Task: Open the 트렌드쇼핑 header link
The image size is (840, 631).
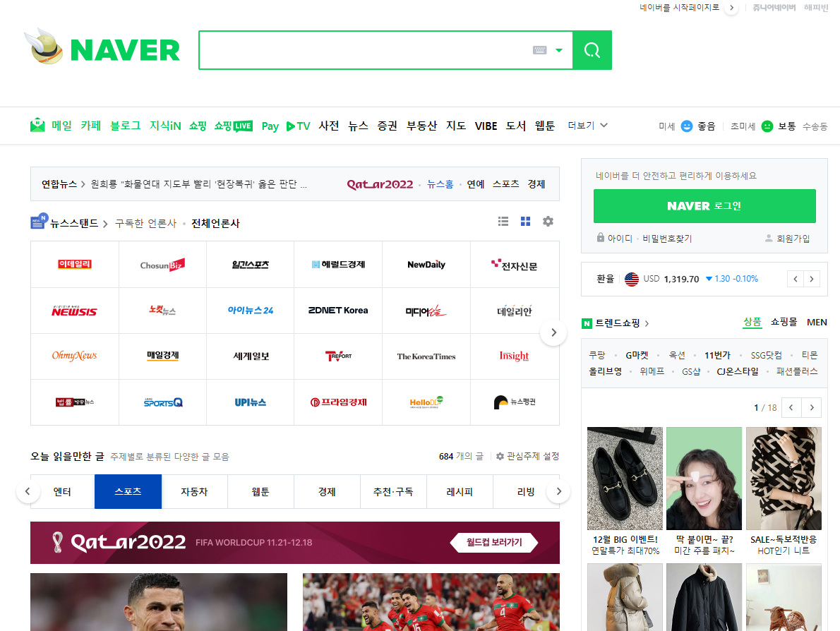Action: click(x=616, y=323)
